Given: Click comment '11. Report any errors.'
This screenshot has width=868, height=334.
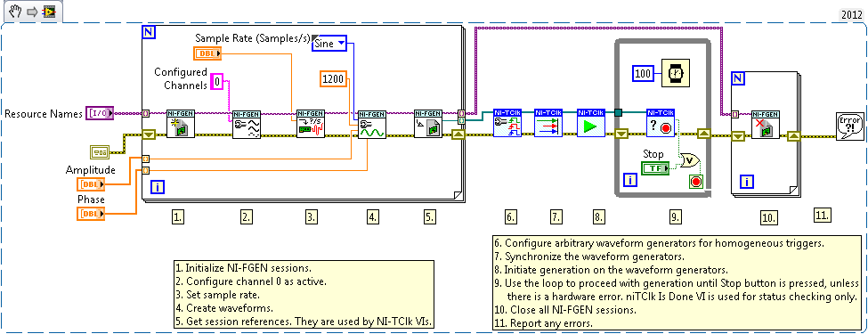Looking at the screenshot, I should click(544, 322).
